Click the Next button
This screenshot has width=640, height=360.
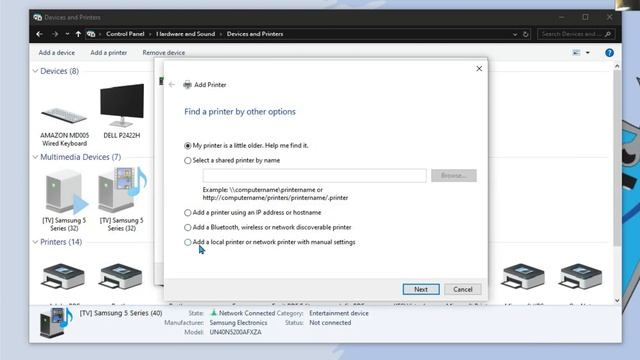[421, 289]
